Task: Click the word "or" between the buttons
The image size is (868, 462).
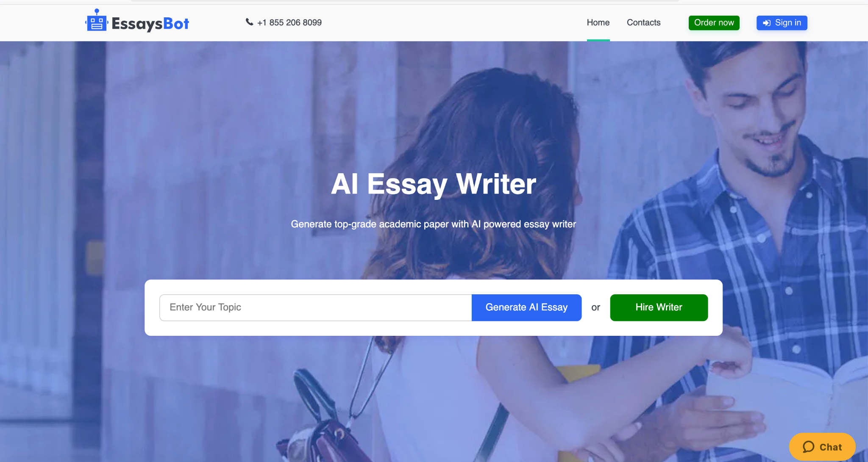Action: [x=595, y=307]
